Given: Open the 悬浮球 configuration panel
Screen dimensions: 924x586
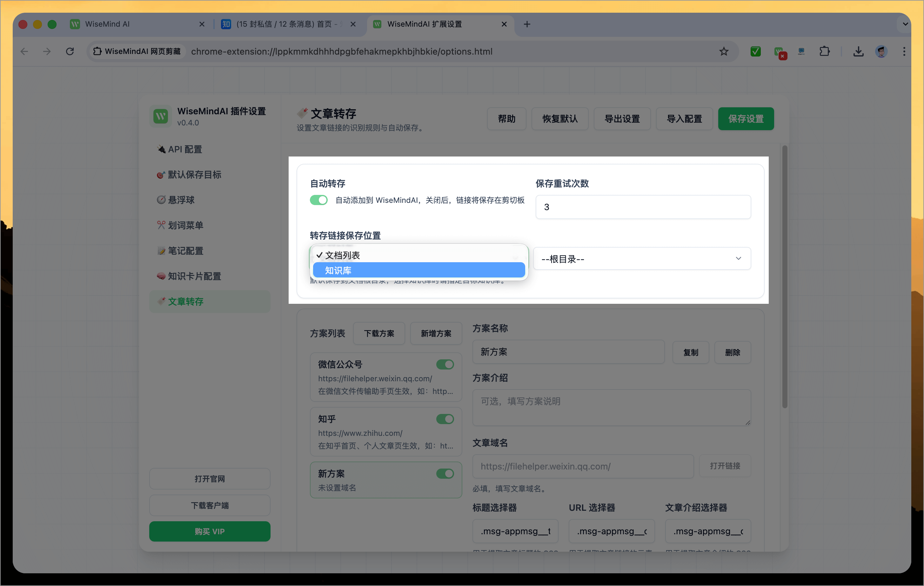Looking at the screenshot, I should click(x=181, y=200).
